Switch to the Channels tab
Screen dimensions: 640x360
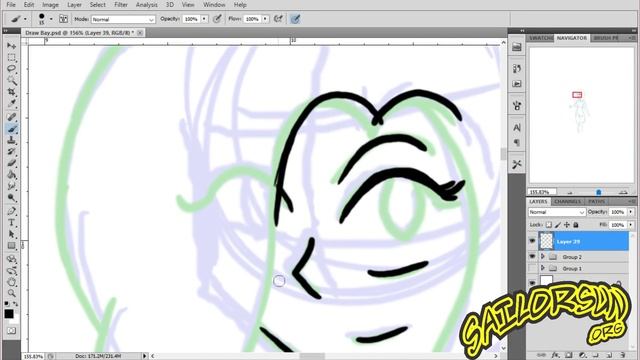point(567,202)
